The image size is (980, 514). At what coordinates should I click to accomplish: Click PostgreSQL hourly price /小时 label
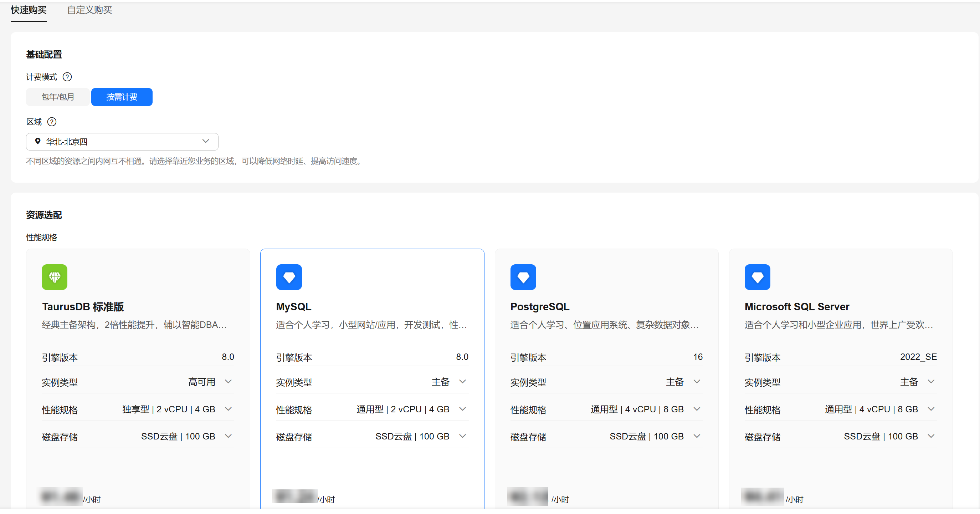[560, 499]
